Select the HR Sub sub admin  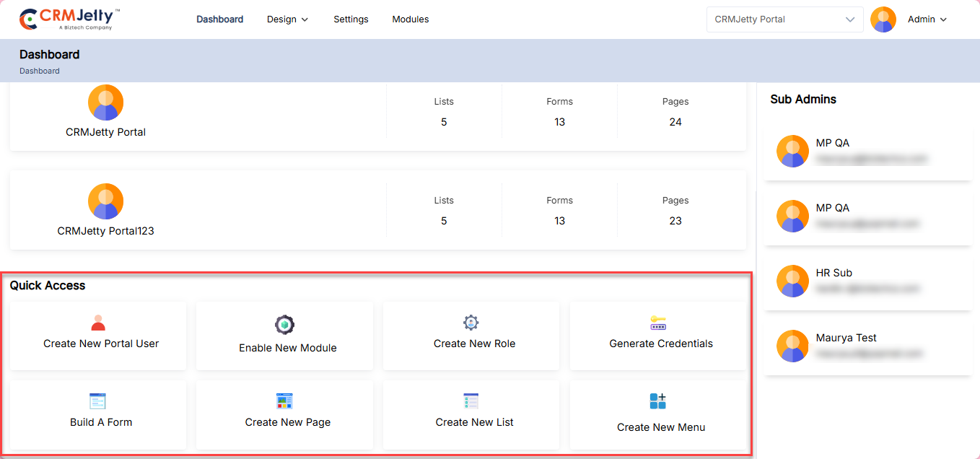[834, 273]
